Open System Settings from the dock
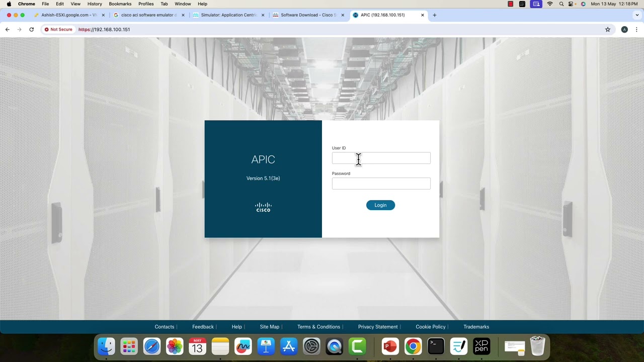The image size is (644, 362). 311,346
